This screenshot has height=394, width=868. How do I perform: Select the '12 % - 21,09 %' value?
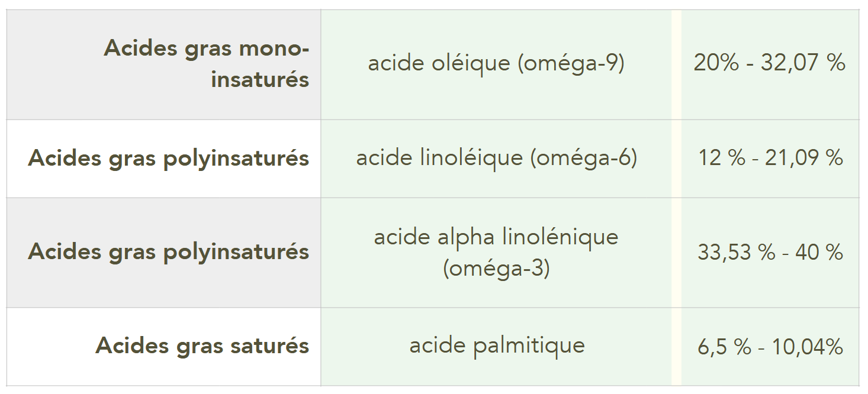click(770, 159)
